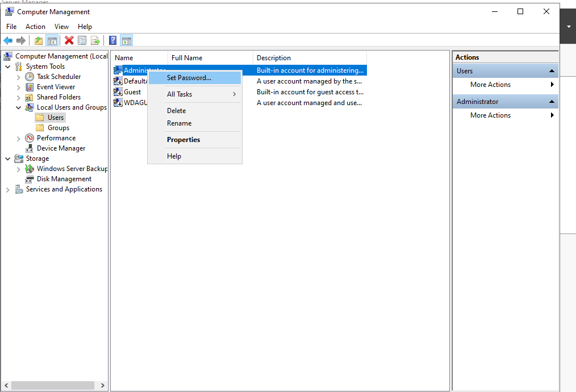576x392 pixels.
Task: Open the File menu
Action: (x=11, y=27)
